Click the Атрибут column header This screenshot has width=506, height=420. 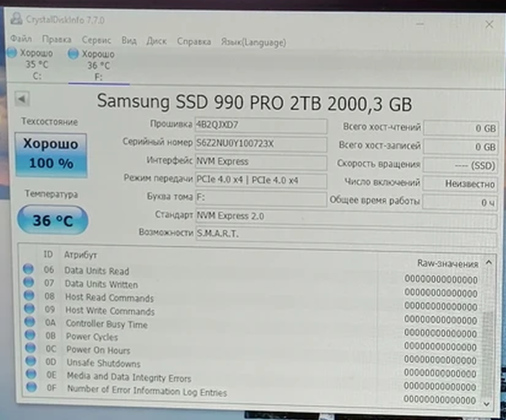81,255
